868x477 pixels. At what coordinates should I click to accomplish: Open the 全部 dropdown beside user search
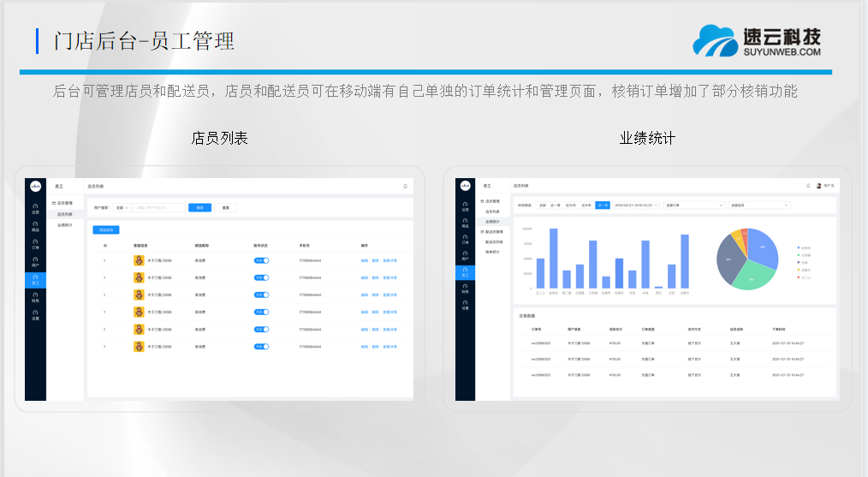coord(122,207)
